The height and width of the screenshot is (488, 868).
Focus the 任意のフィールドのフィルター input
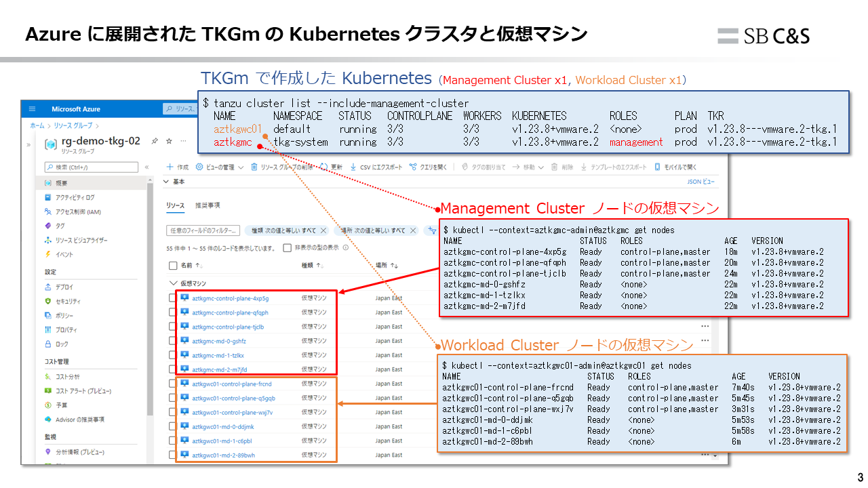point(203,230)
